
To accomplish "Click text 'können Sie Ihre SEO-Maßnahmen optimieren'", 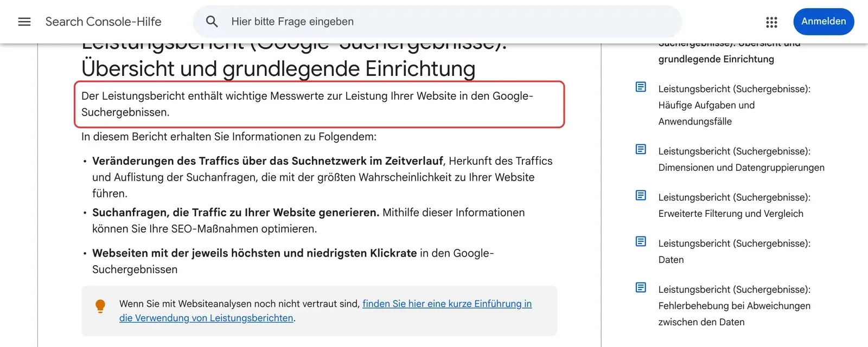I will 205,229.
